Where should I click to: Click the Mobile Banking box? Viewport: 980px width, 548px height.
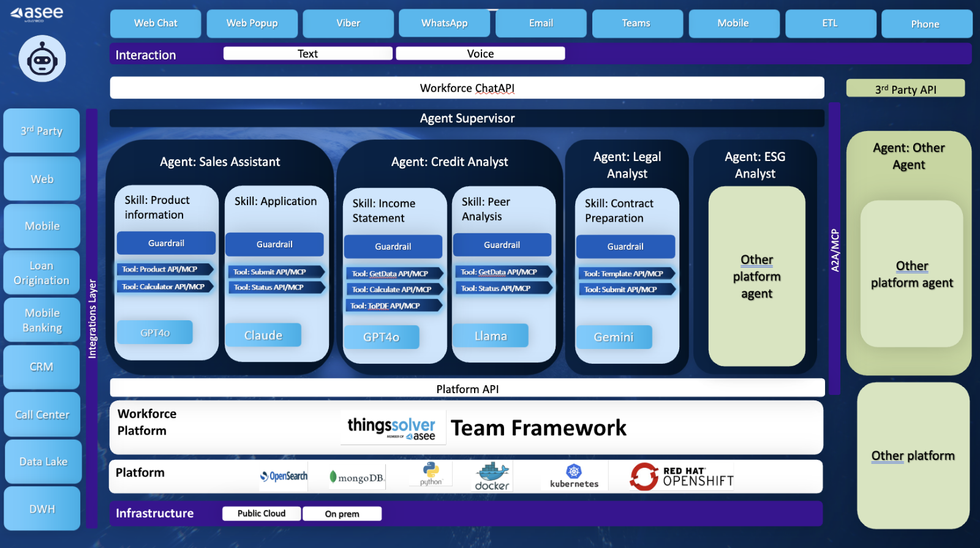tap(42, 320)
